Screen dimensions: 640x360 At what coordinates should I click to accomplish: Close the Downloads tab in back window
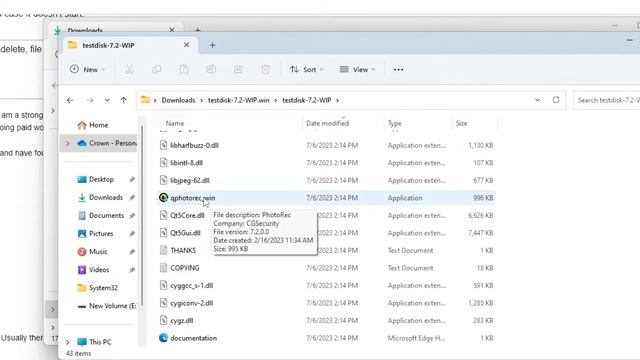(x=172, y=30)
